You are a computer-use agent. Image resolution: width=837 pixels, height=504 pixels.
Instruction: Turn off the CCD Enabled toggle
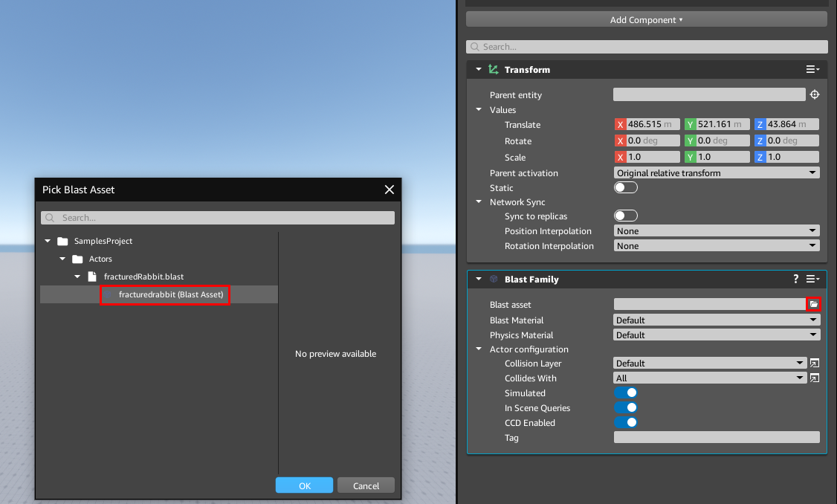coord(626,422)
